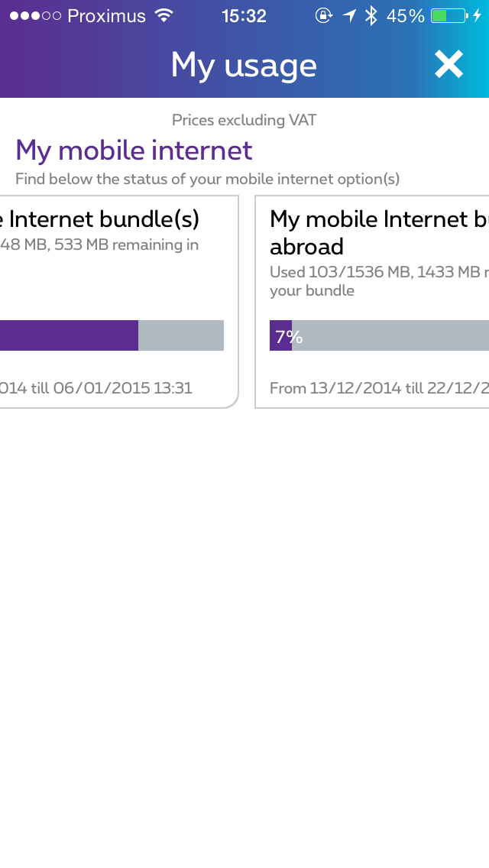This screenshot has height=868, width=489.
Task: Close the My usage screen
Action: tap(449, 65)
